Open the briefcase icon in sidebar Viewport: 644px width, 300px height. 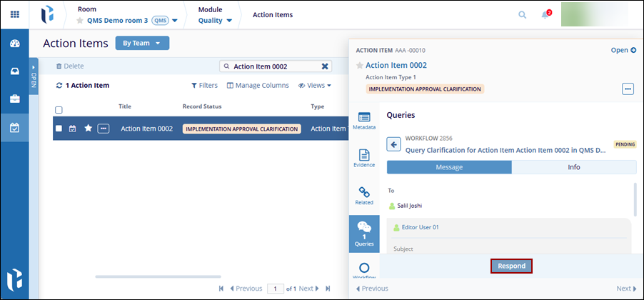point(14,99)
